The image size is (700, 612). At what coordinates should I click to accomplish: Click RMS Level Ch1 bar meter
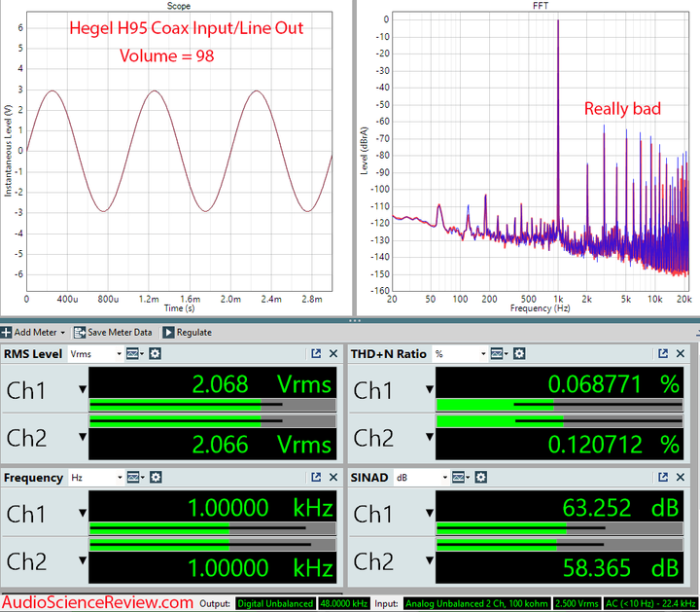coord(213,405)
